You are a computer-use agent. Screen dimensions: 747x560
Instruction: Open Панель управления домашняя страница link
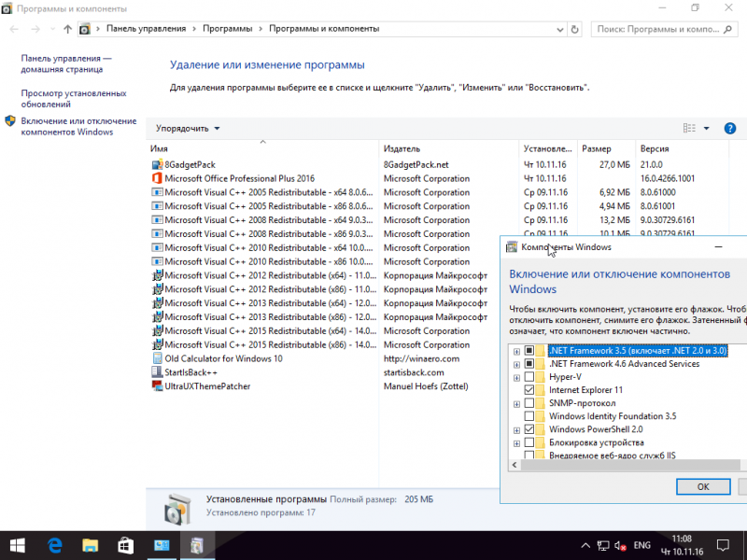pyautogui.click(x=65, y=63)
